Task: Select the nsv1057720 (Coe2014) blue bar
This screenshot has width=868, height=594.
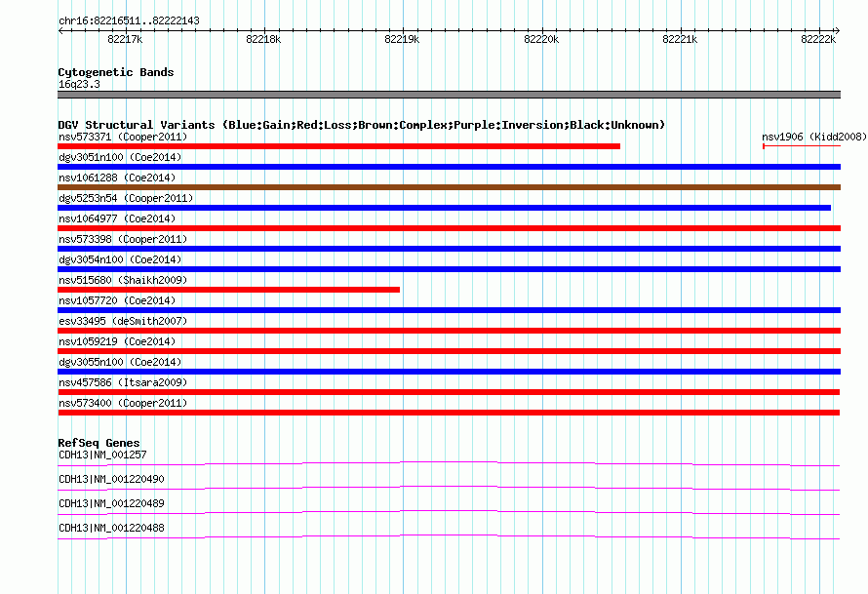Action: click(x=449, y=310)
